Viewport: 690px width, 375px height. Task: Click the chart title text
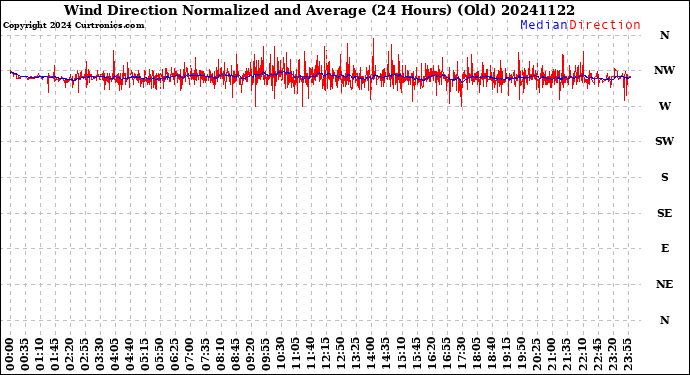click(319, 10)
